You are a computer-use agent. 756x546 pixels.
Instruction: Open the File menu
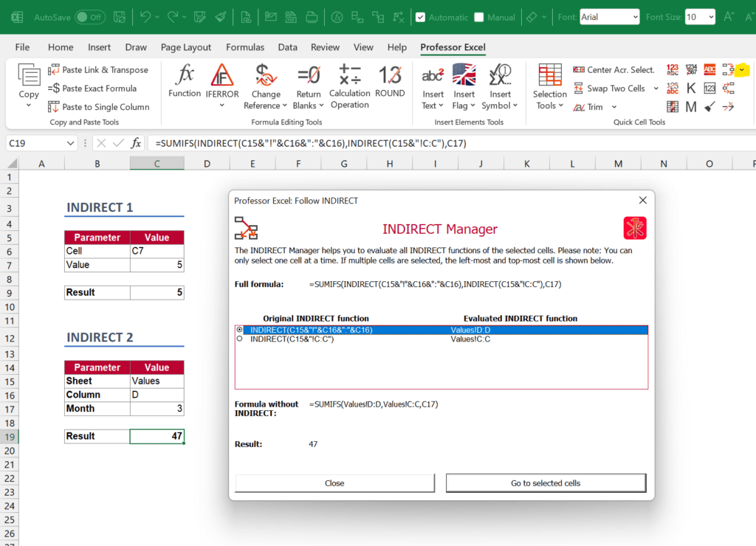[x=22, y=47]
